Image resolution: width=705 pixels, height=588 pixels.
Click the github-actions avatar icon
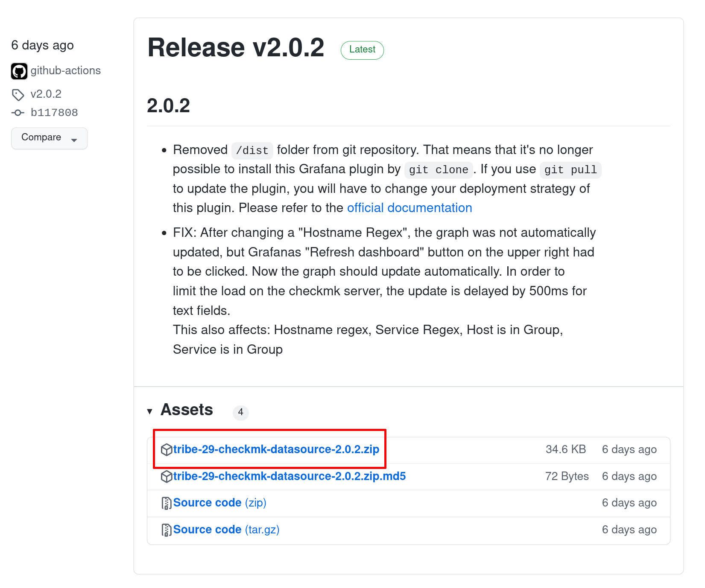(19, 71)
